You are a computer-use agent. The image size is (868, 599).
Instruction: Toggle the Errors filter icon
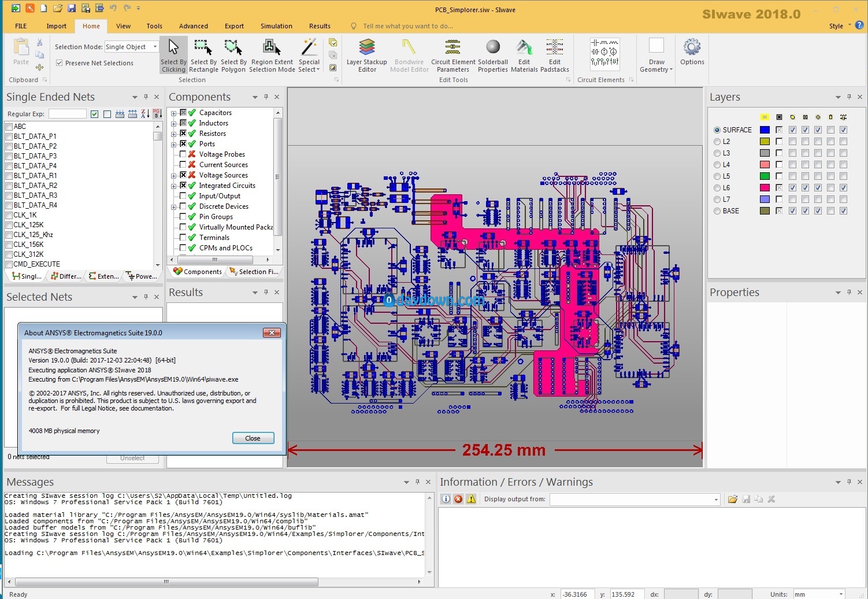(x=458, y=499)
